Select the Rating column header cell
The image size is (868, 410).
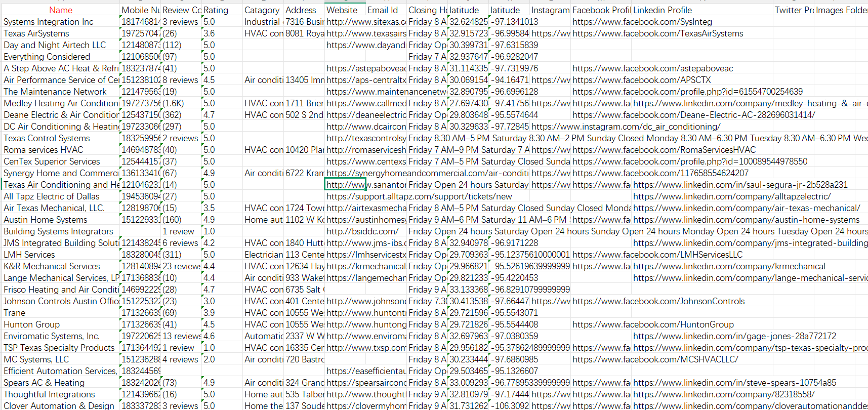click(x=216, y=10)
